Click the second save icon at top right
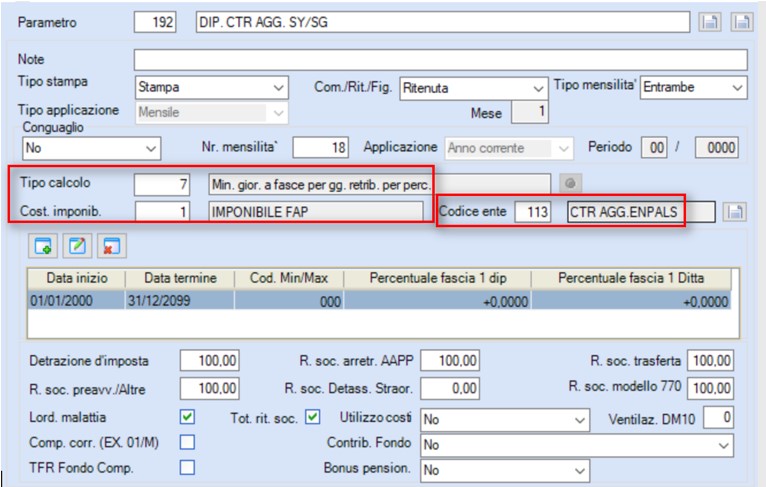The height and width of the screenshot is (487, 766). pyautogui.click(x=742, y=22)
